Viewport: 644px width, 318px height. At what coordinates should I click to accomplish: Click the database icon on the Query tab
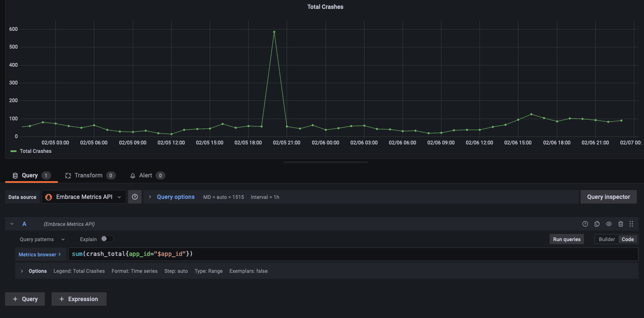[14, 175]
